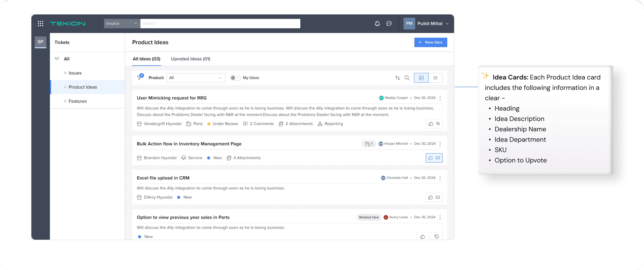
Task: Click the New Idea button
Action: 430,42
